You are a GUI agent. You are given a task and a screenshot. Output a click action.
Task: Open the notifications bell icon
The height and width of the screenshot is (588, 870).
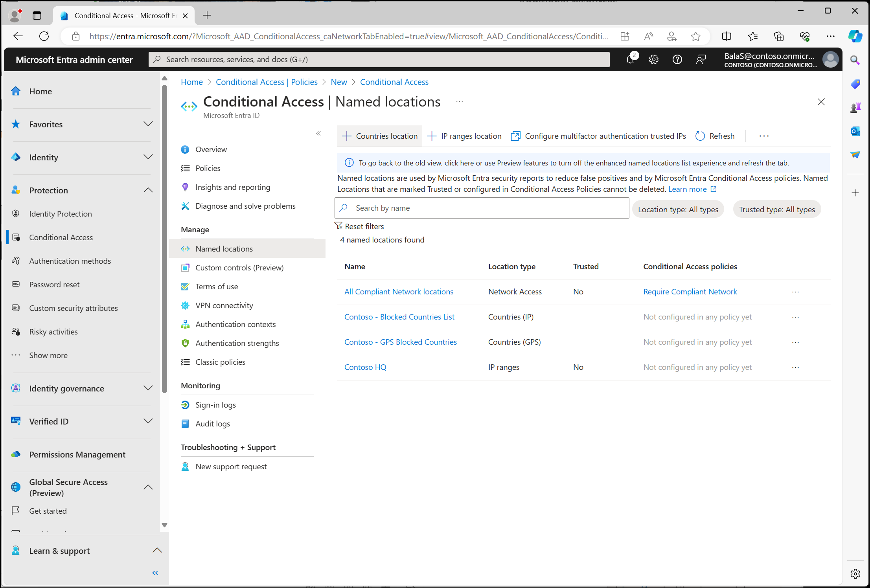(x=630, y=59)
